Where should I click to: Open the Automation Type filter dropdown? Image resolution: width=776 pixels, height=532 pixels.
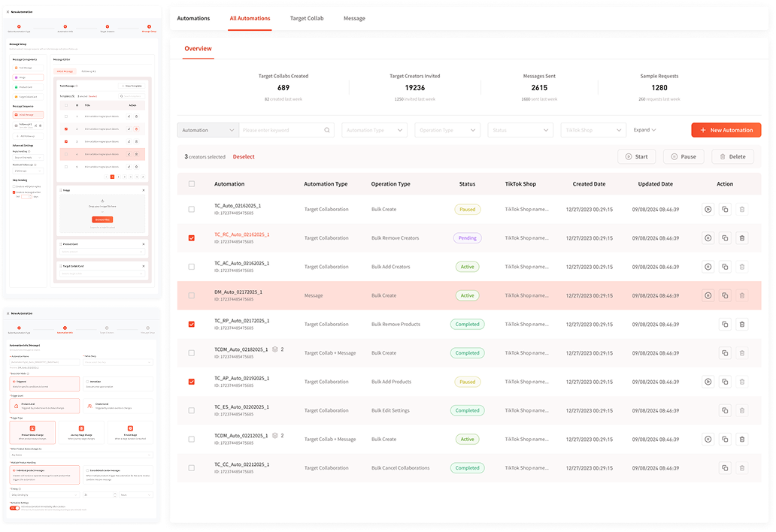(376, 130)
